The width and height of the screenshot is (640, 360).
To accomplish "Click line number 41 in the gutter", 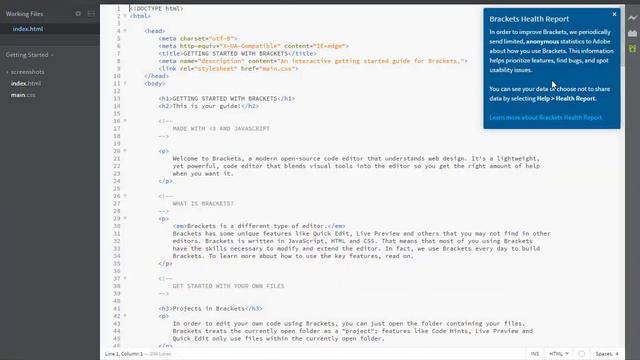I will 117,309.
